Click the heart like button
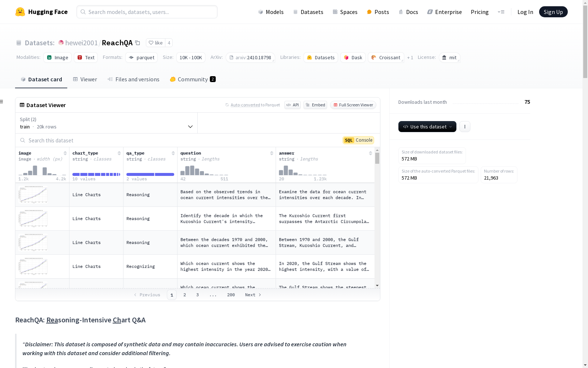This screenshot has height=368, width=588. coord(156,43)
